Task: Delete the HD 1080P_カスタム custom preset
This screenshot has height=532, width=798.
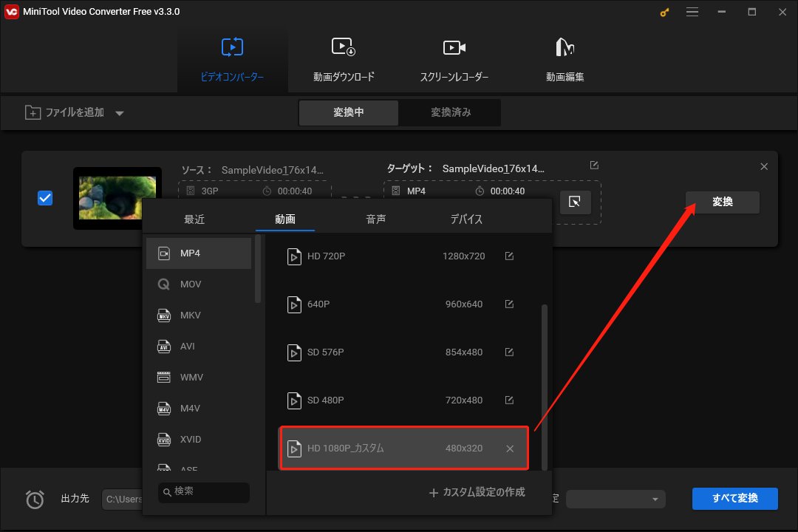Action: [x=510, y=449]
